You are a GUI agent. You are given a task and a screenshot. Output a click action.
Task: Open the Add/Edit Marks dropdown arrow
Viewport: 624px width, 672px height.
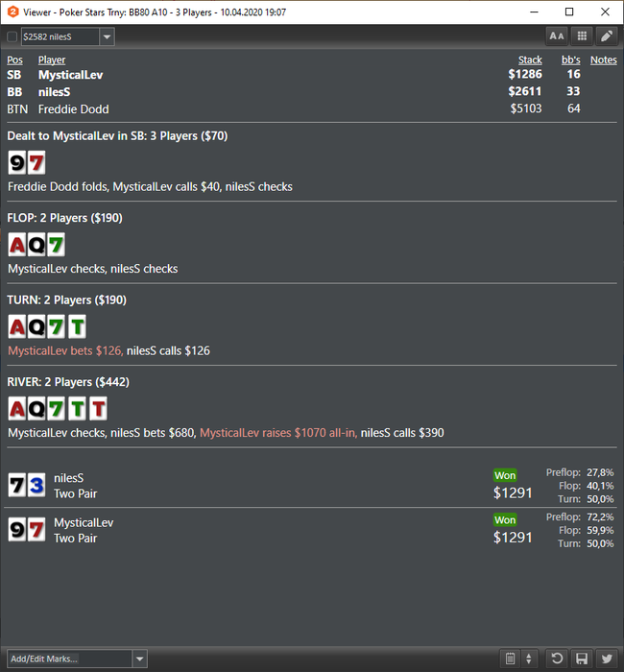point(139,659)
